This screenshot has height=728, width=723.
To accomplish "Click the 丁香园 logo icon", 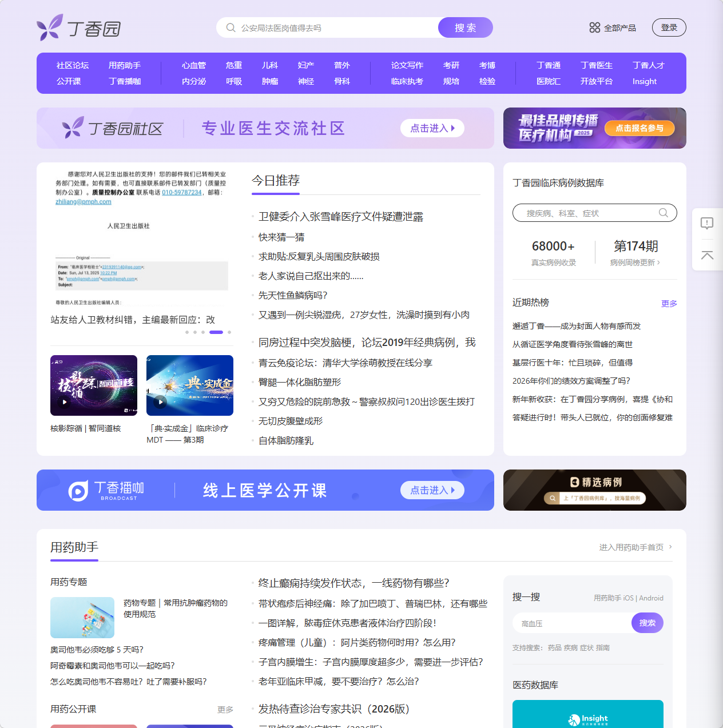I will click(x=51, y=26).
